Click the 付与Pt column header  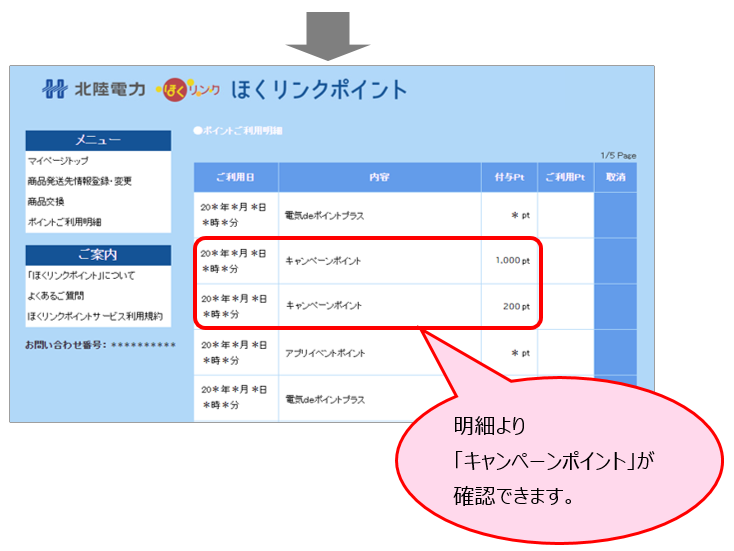(x=508, y=177)
